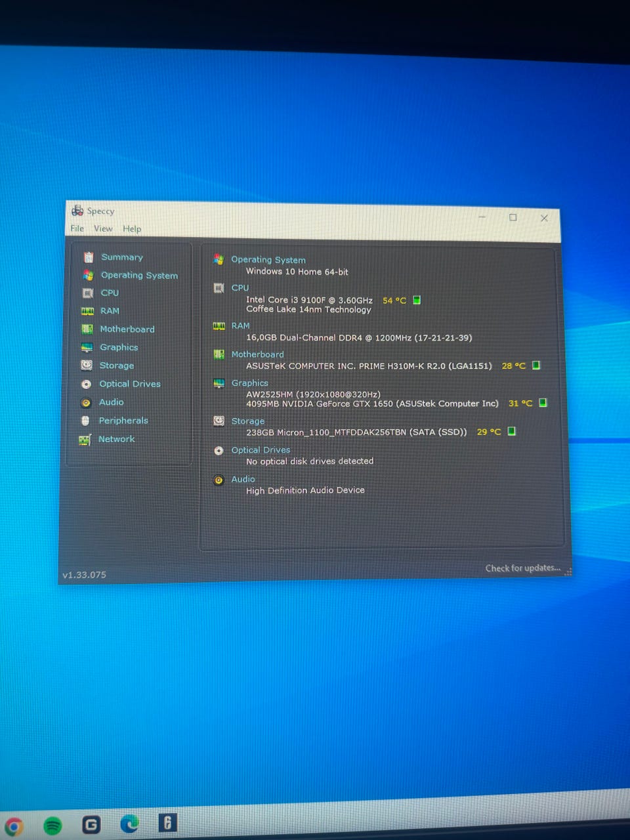The image size is (630, 840).
Task: Click the Summary clipboard icon in sidebar
Action: point(89,257)
